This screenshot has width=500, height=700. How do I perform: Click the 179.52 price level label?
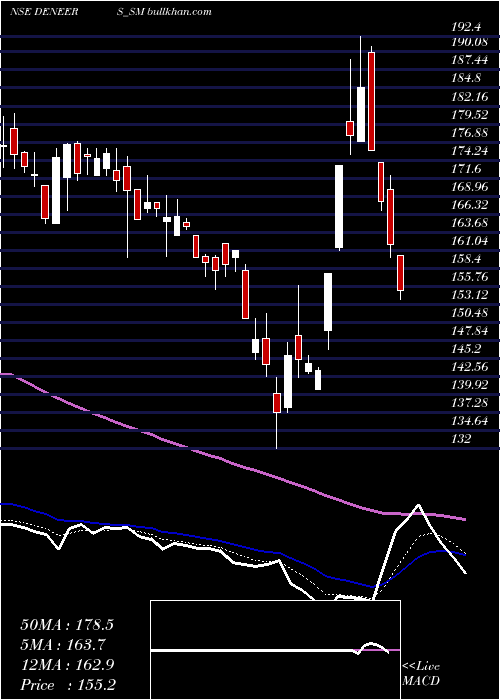468,115
